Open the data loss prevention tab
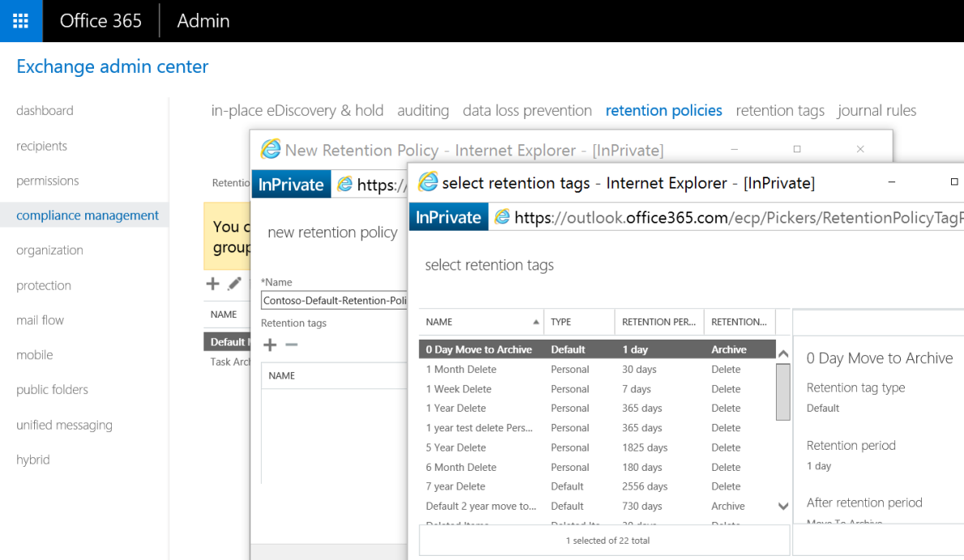Screen dimensions: 964x560 527,110
